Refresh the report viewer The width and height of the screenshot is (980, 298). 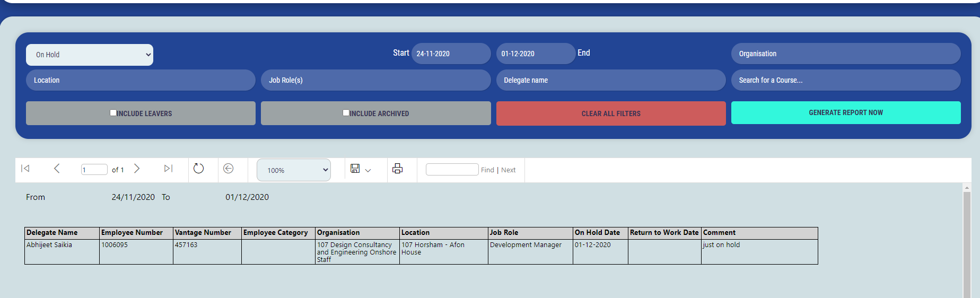pyautogui.click(x=198, y=169)
